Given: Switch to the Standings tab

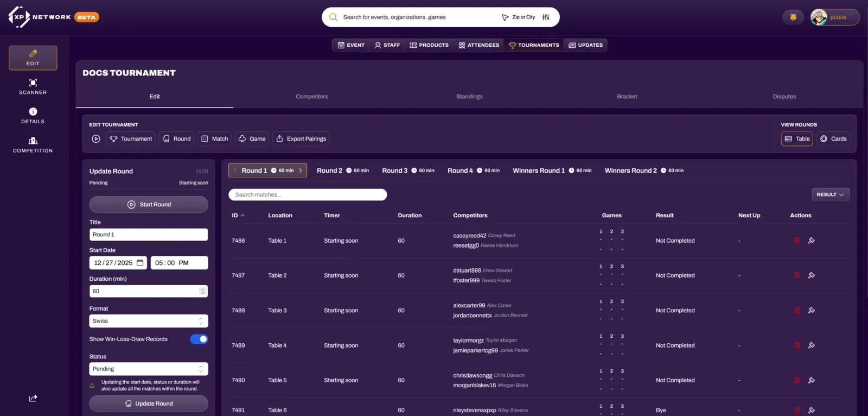Looking at the screenshot, I should point(469,97).
